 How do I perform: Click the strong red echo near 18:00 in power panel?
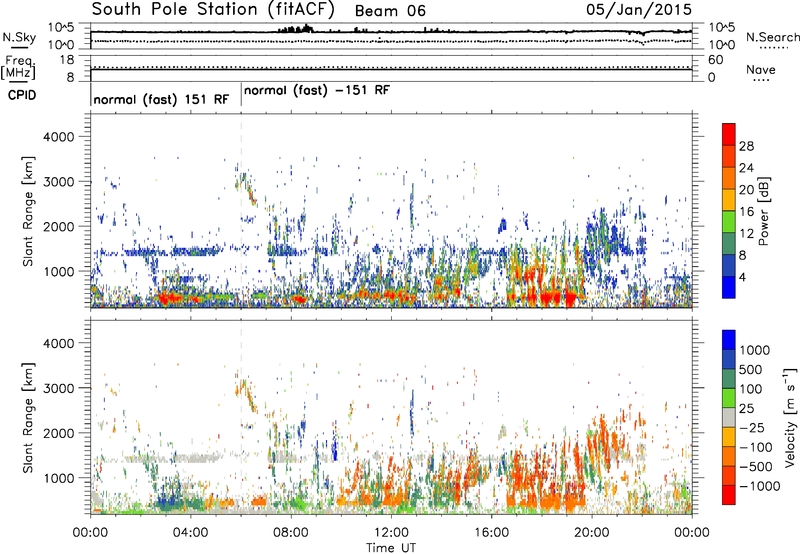click(x=550, y=297)
